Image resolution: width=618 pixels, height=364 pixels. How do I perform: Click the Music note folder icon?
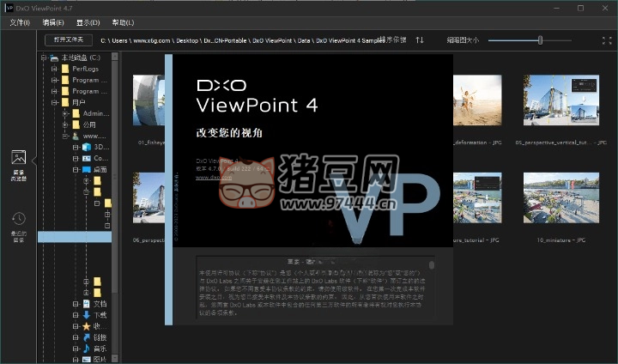pyautogui.click(x=86, y=349)
